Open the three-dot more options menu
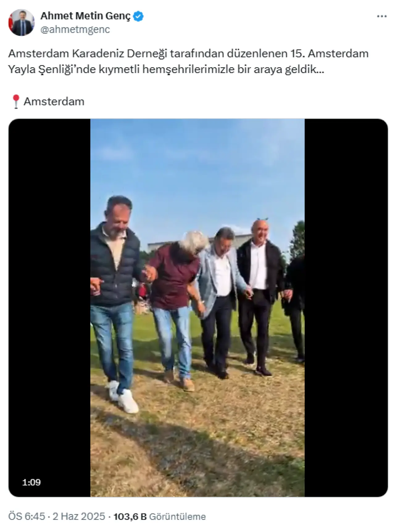The height and width of the screenshot is (532, 395). [x=381, y=16]
